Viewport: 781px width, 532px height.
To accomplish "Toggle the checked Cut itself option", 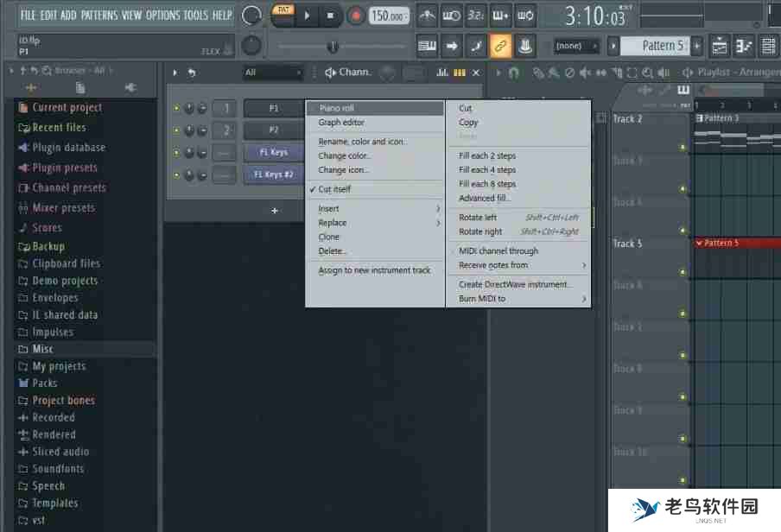I will click(x=375, y=189).
